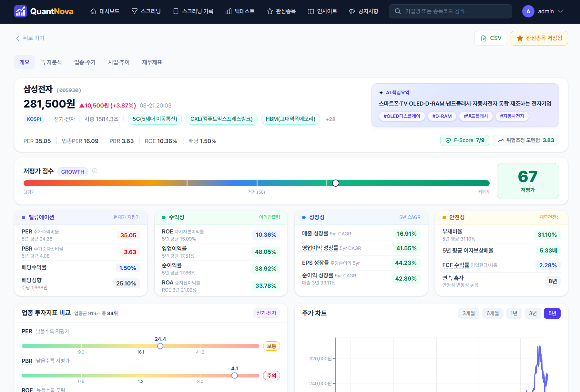The height and width of the screenshot is (392, 580).
Task: Switch to the 업종·주가 tab
Action: 85,62
